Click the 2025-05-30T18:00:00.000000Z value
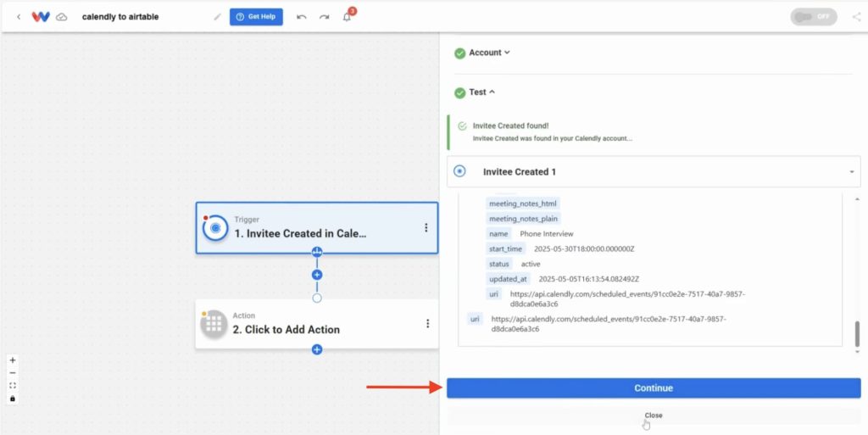This screenshot has height=435, width=868. pos(584,249)
